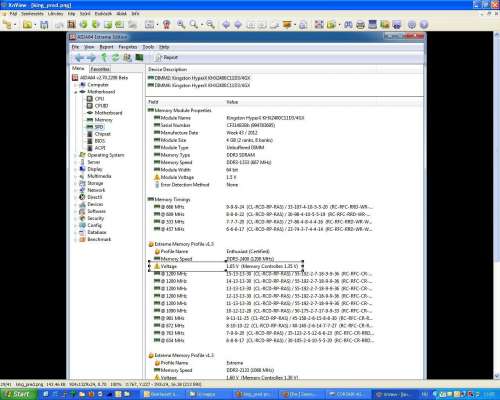Select CPU in the tree
Screen dimensions: 500x400
[x=99, y=99]
